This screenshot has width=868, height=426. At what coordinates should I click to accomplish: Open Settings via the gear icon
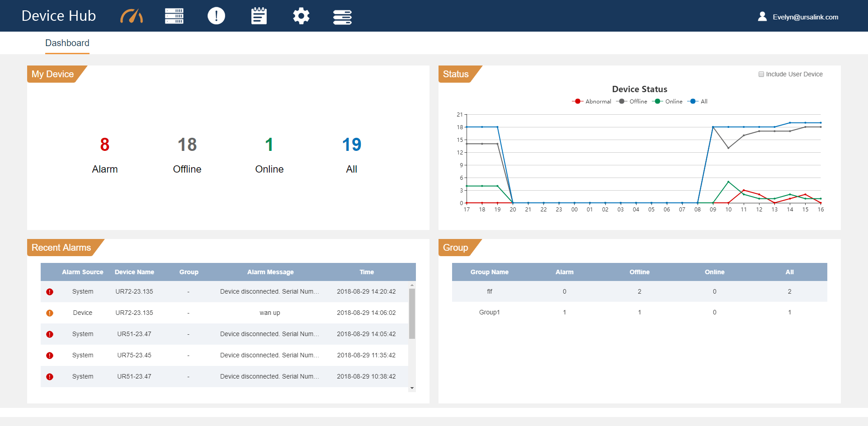click(x=301, y=16)
